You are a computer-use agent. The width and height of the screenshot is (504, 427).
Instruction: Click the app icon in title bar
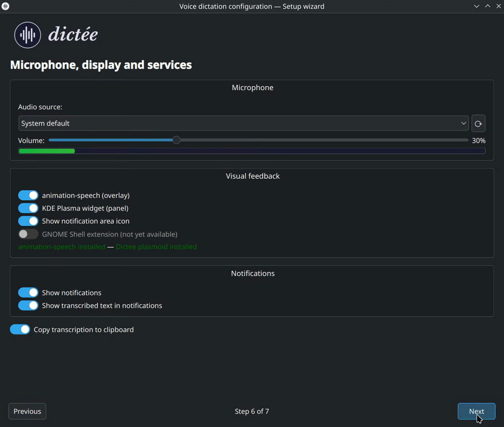pyautogui.click(x=5, y=6)
